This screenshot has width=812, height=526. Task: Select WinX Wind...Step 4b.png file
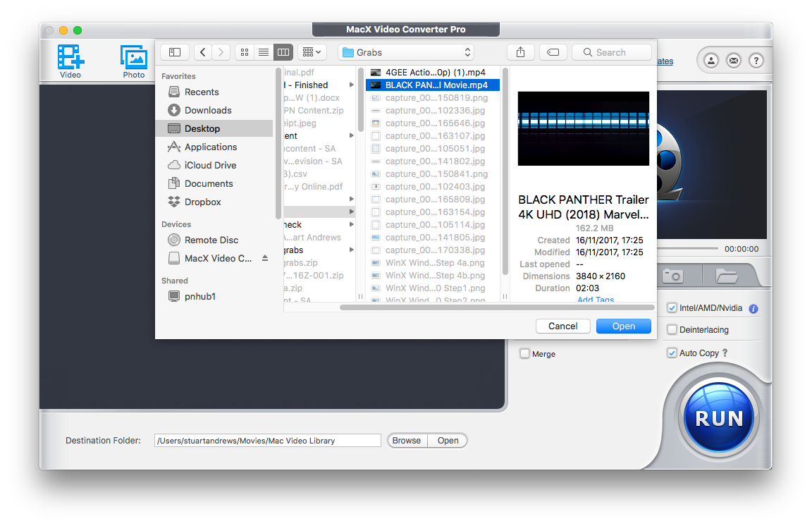(433, 276)
